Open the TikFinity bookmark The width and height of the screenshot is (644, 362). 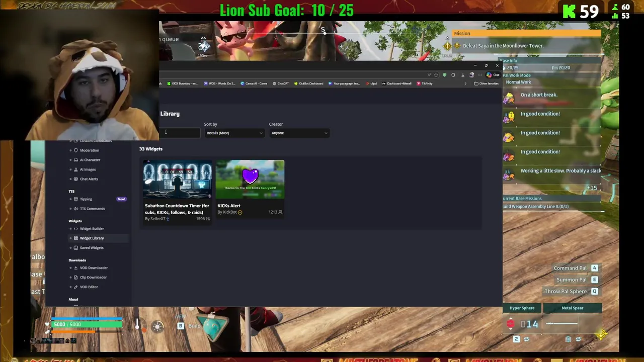pyautogui.click(x=424, y=83)
